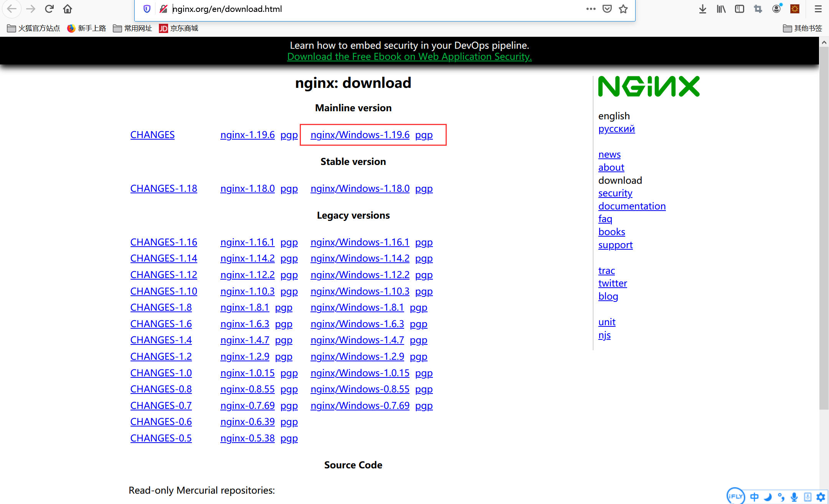Open the 京东商城 bookmark
This screenshot has width=829, height=504.
pyautogui.click(x=179, y=28)
